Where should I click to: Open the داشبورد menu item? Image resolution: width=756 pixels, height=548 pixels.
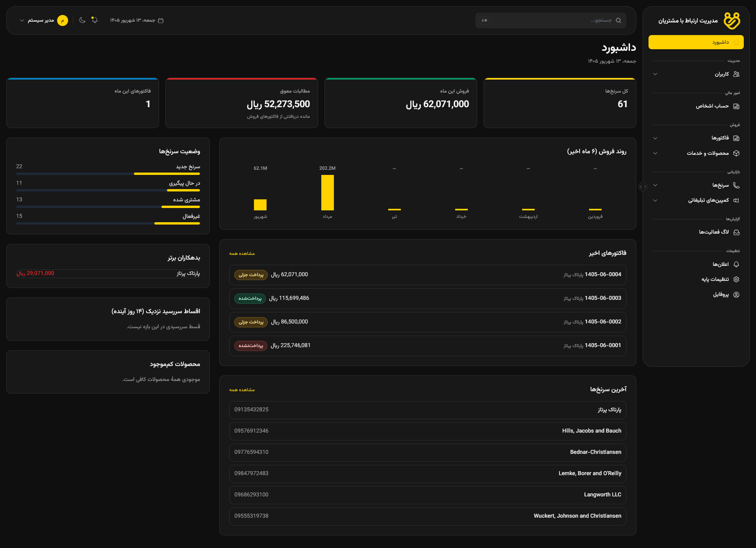click(696, 42)
